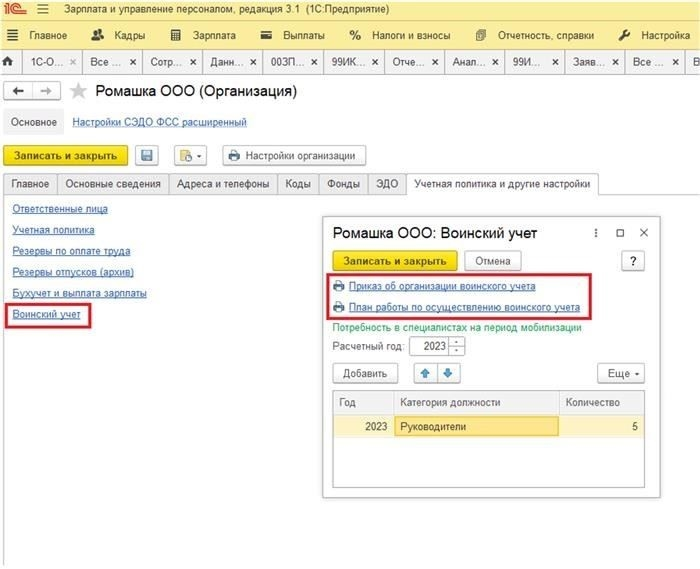Close the 00ЗП... open tab
The image size is (700, 569).
tap(314, 62)
